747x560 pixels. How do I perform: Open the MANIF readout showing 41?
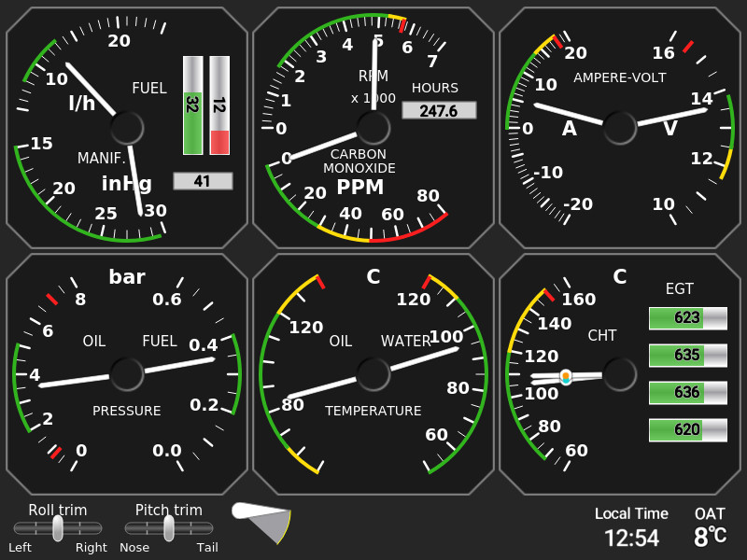(203, 180)
